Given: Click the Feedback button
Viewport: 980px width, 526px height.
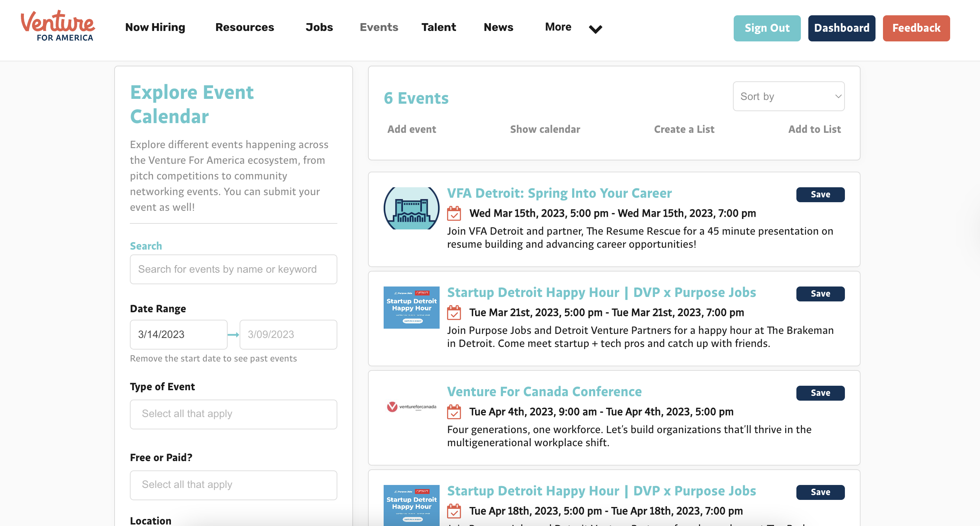Looking at the screenshot, I should [x=916, y=28].
